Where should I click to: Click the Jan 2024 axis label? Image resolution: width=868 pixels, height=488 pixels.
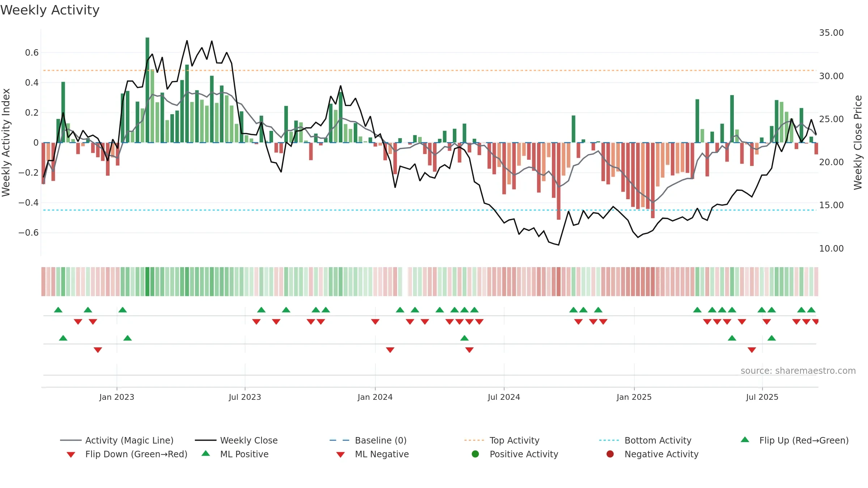375,397
